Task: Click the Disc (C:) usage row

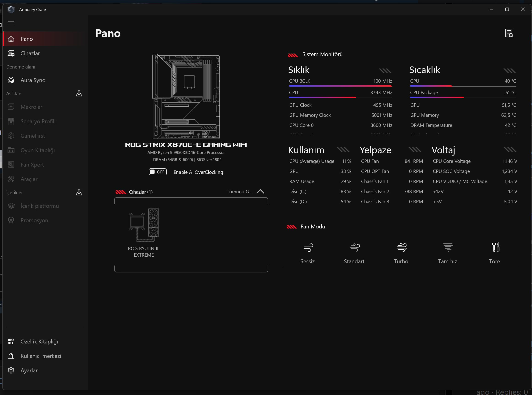Action: point(320,192)
